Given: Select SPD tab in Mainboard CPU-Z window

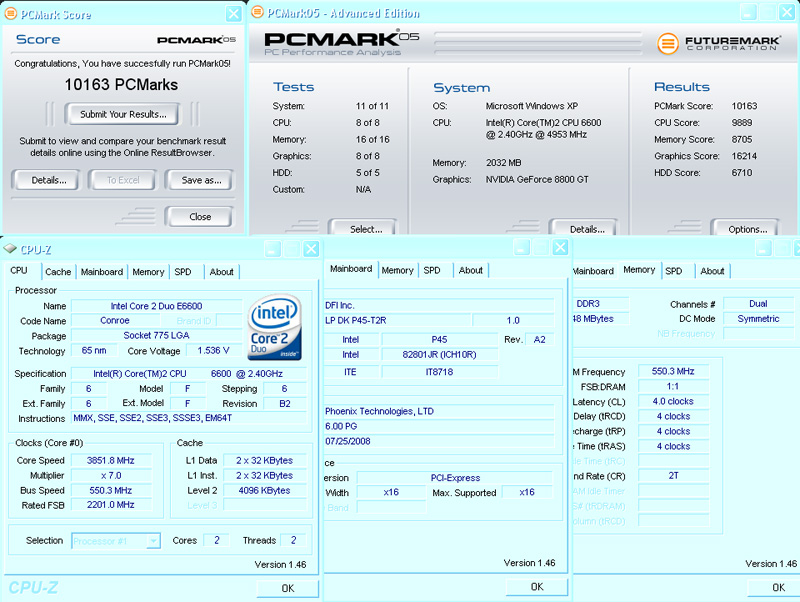Looking at the screenshot, I should pos(432,270).
